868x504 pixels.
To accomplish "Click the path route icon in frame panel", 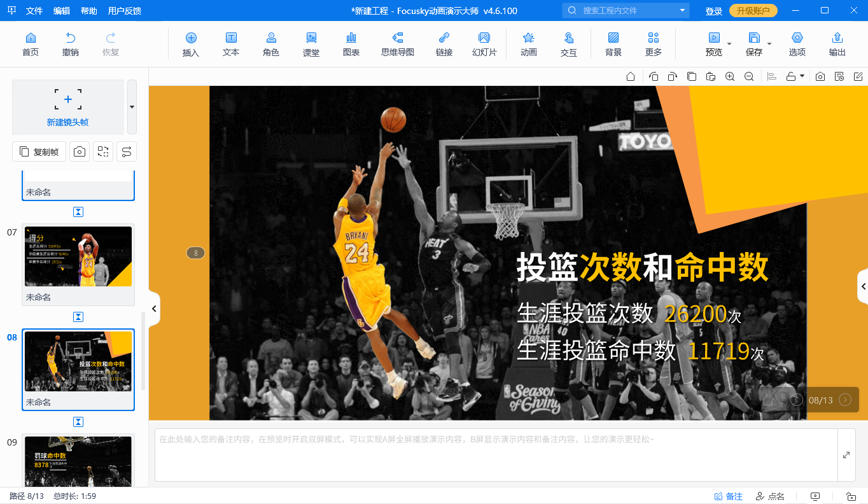I will pos(127,151).
